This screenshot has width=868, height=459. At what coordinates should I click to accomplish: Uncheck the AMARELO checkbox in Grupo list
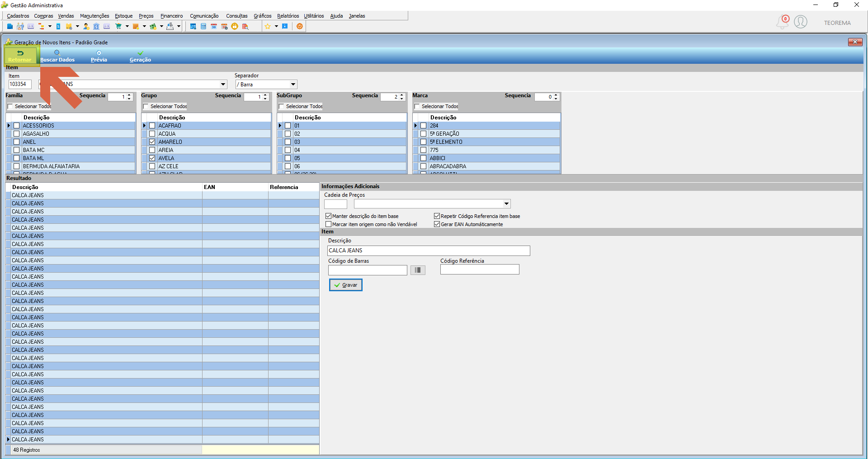pyautogui.click(x=152, y=142)
